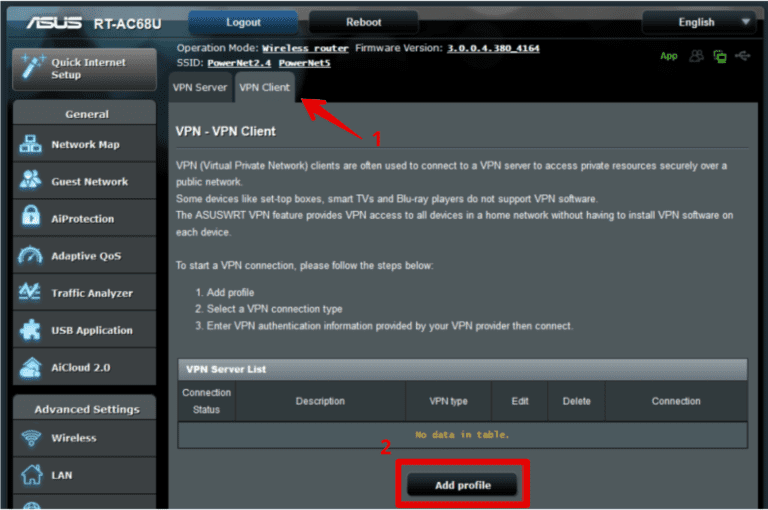Image resolution: width=768 pixels, height=510 pixels.
Task: Click the Traffic Analyzer graph icon
Action: click(x=30, y=292)
